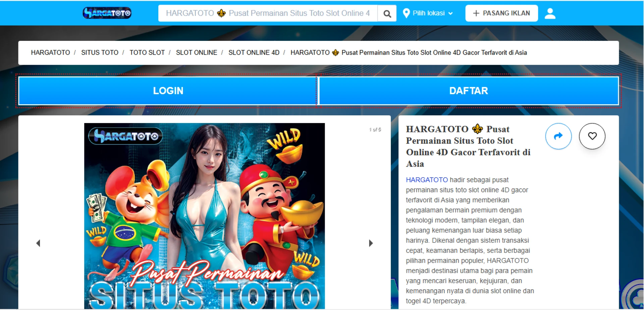Go to previous image with left arrow
The width and height of the screenshot is (644, 310).
(38, 243)
